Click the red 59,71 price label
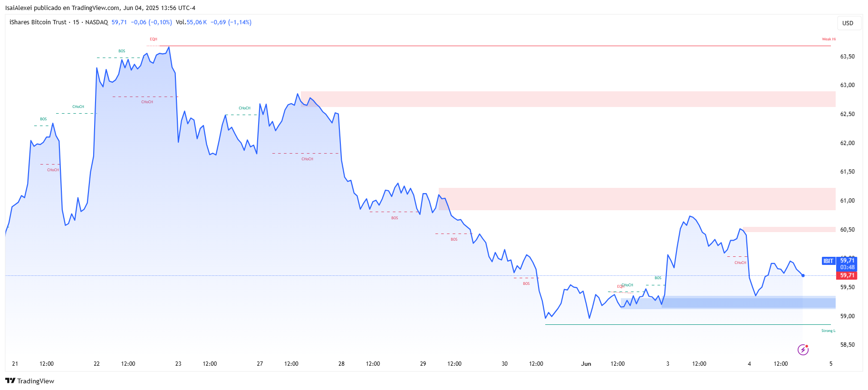This screenshot has height=390, width=868. point(847,275)
